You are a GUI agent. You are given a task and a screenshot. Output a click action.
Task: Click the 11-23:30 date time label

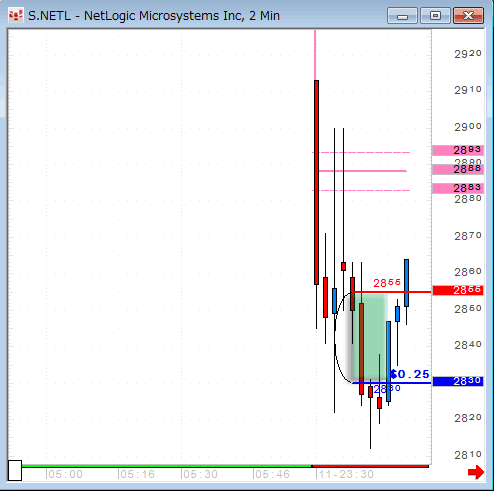345,474
